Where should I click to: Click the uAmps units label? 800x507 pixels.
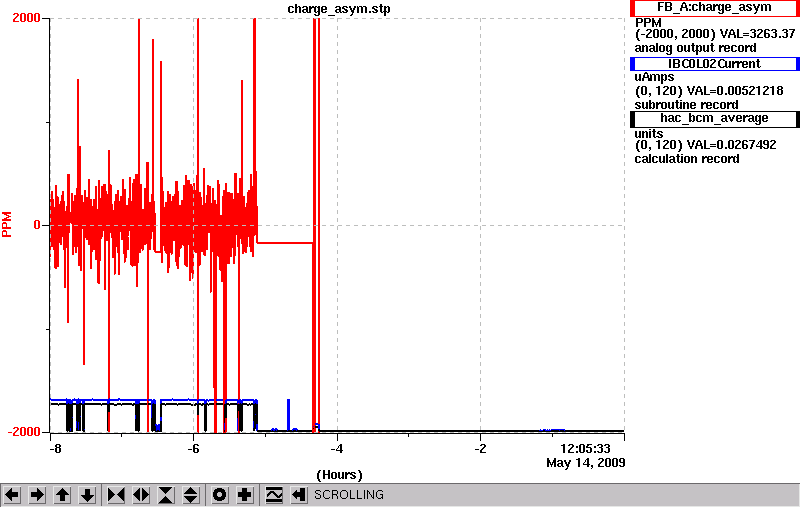click(x=654, y=77)
